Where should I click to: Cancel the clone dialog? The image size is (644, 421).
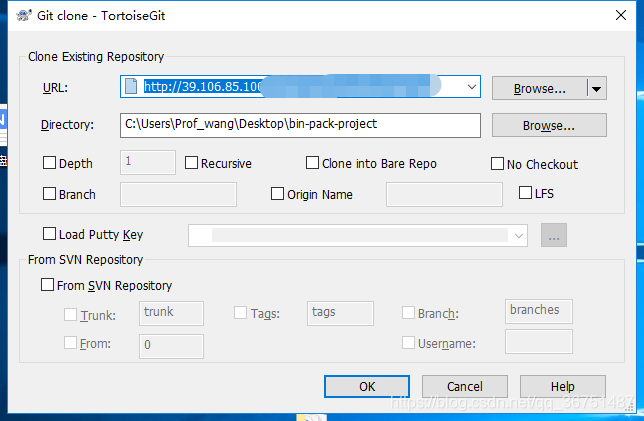pos(465,386)
